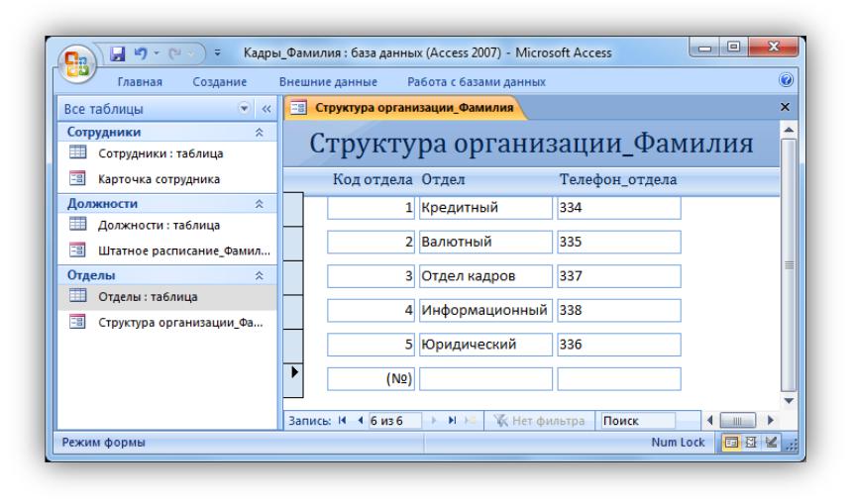Viewport: 851px width, 504px height.
Task: Click the phone field containing 336
Action: (619, 345)
